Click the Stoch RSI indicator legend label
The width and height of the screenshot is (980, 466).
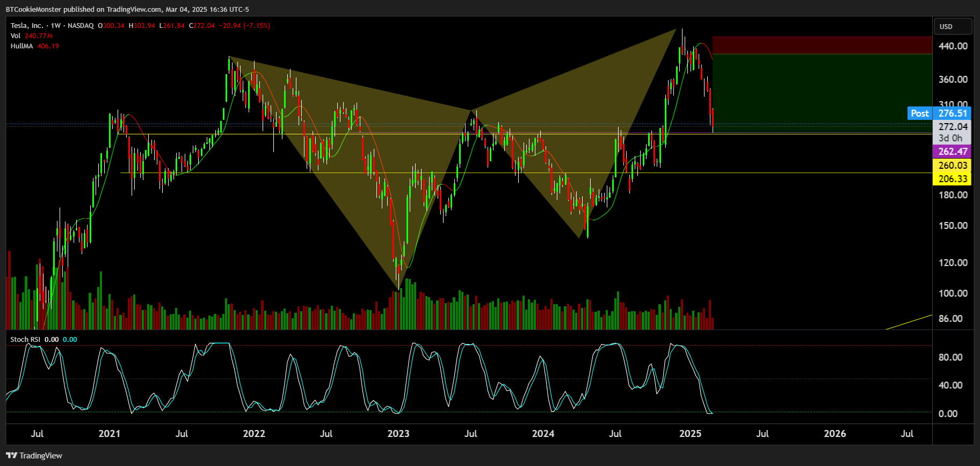[x=25, y=339]
